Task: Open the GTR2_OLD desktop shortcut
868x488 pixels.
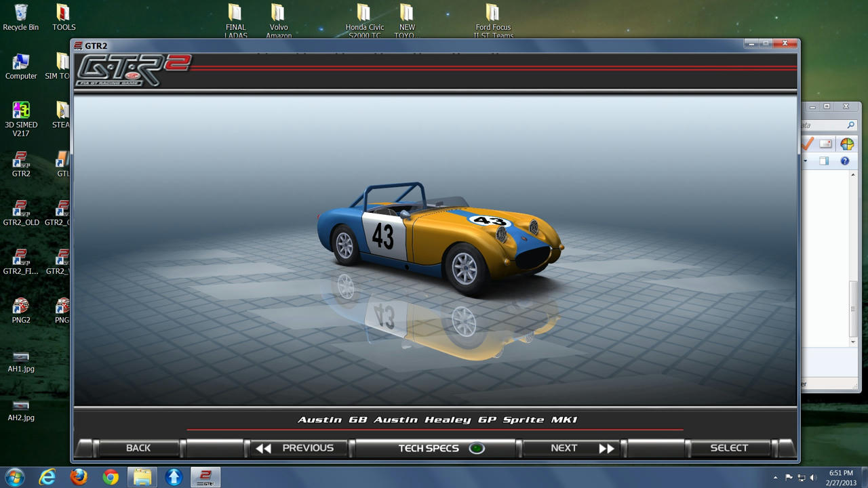Action: (x=21, y=213)
